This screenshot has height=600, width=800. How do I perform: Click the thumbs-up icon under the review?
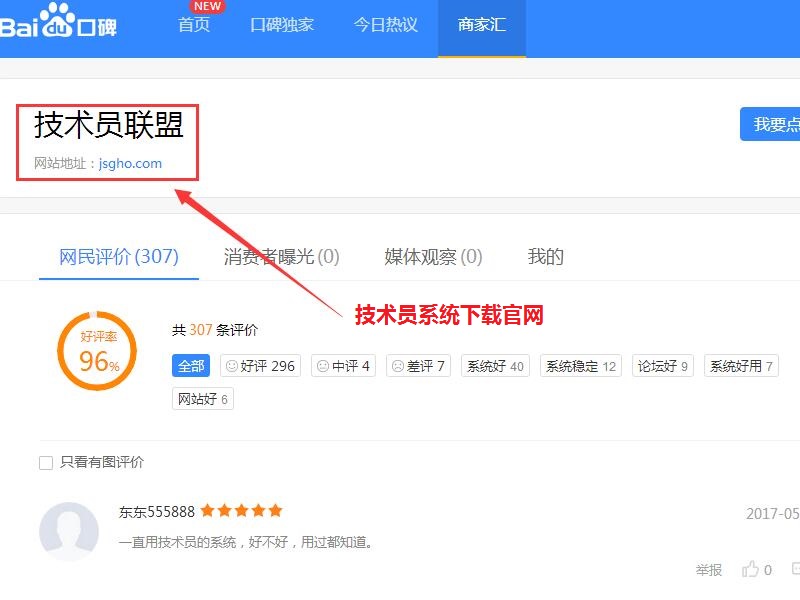pyautogui.click(x=750, y=568)
